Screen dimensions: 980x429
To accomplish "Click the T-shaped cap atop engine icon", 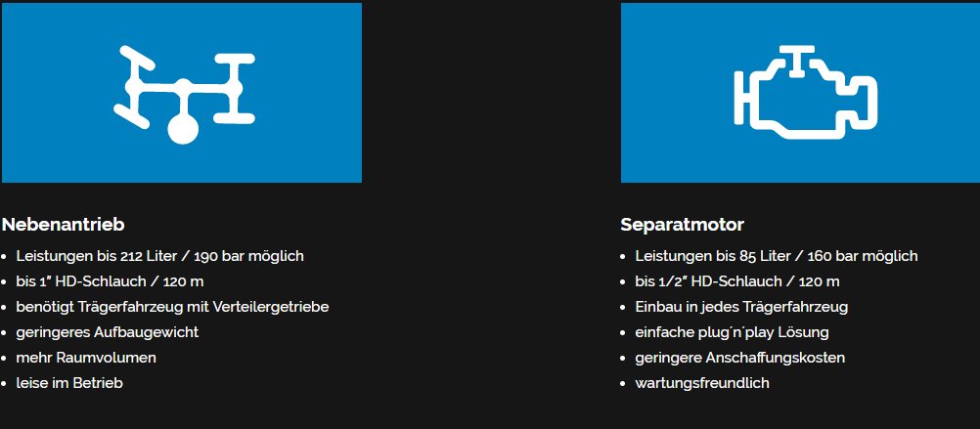I will (797, 61).
